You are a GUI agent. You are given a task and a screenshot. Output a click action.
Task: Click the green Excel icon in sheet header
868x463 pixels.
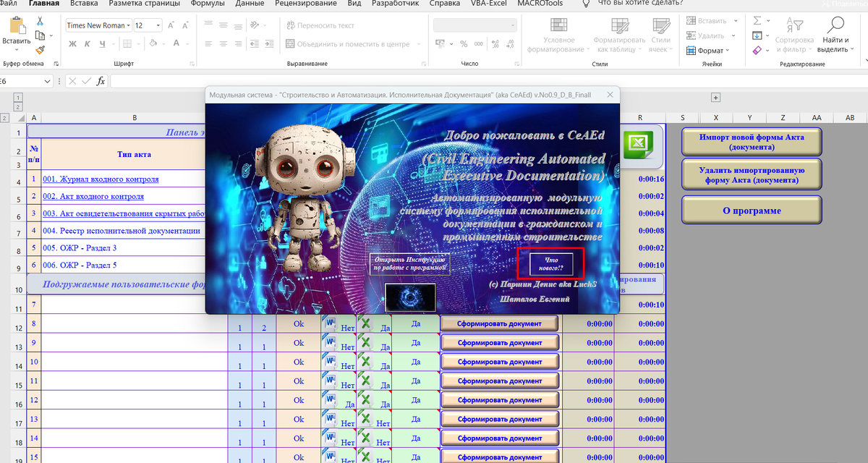[x=637, y=144]
